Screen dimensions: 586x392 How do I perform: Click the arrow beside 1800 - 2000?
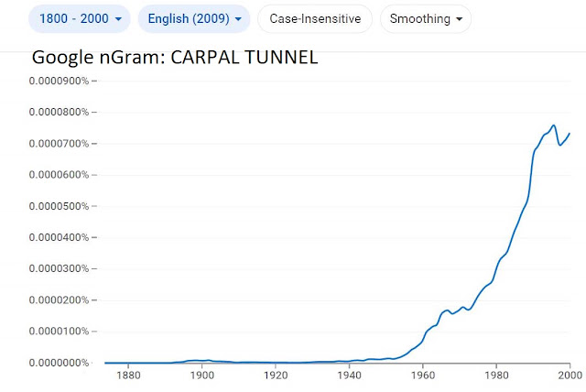tap(118, 19)
